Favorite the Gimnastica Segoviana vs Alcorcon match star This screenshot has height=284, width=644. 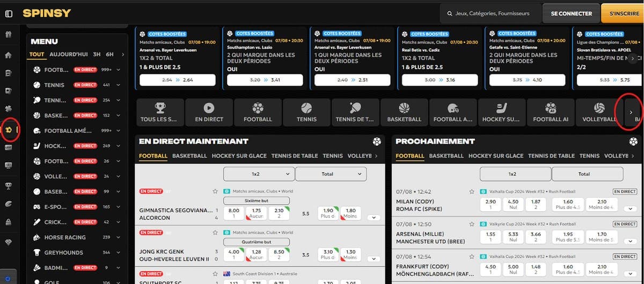coord(215,191)
